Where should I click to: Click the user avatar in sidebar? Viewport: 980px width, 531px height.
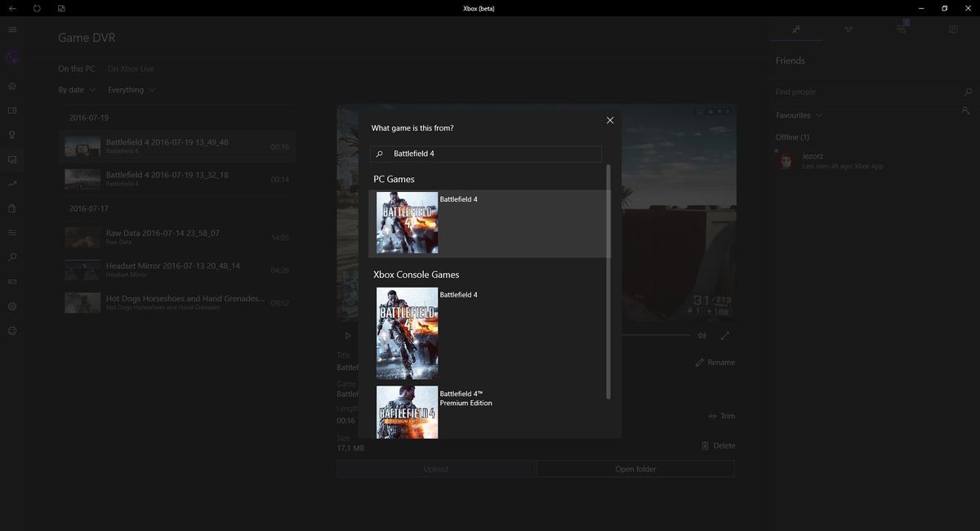click(x=12, y=57)
